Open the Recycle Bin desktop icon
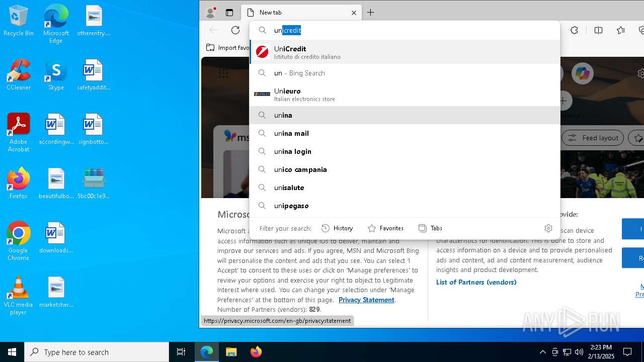 (19, 21)
